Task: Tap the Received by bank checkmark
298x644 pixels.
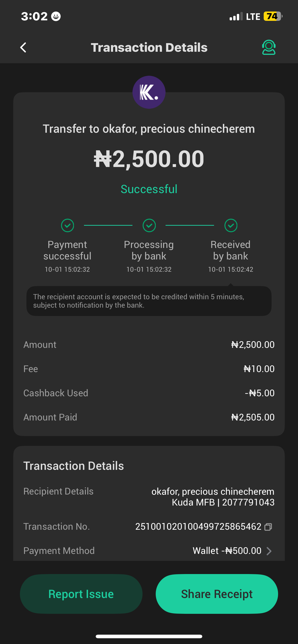Action: click(x=231, y=225)
